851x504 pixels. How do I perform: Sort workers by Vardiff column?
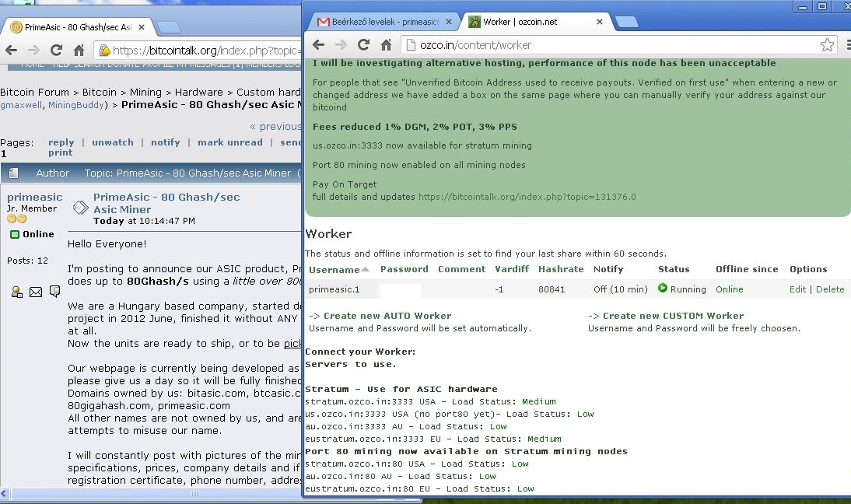coord(512,269)
